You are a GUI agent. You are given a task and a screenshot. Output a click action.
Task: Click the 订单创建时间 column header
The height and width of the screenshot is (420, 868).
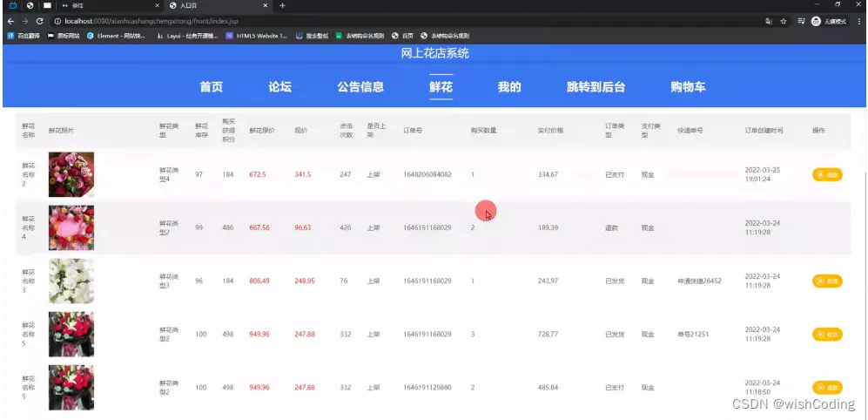[x=764, y=131]
